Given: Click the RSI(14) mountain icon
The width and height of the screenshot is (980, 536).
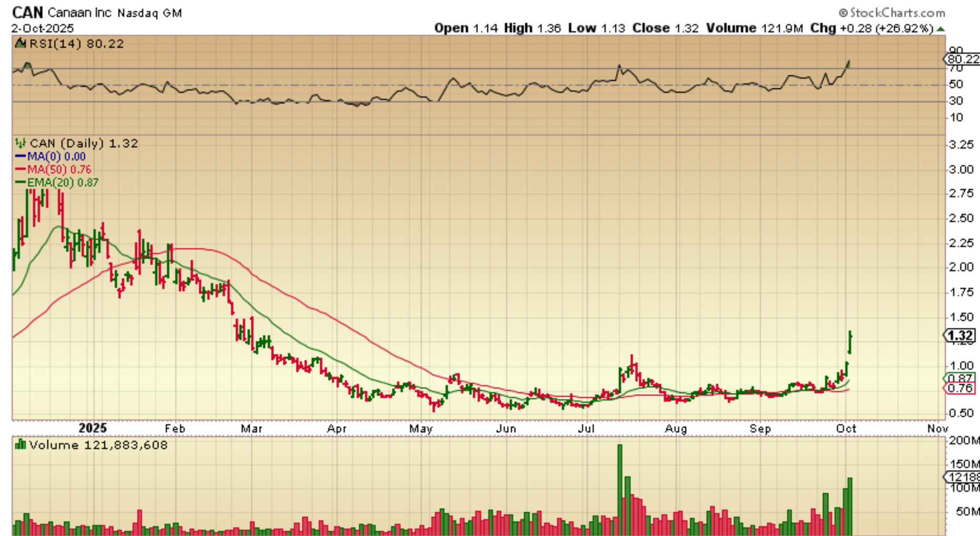Looking at the screenshot, I should point(21,43).
